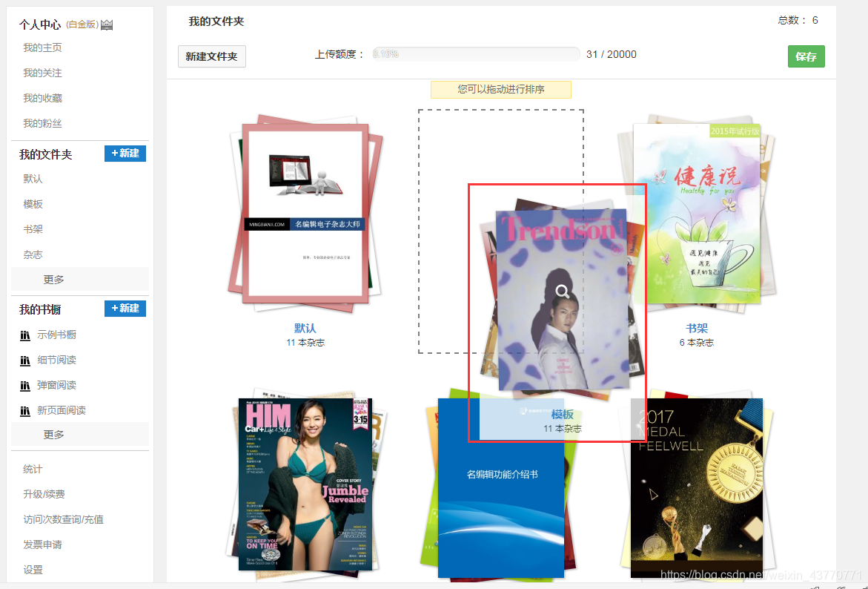Click the 模板 title under the dragged cover

(x=563, y=415)
